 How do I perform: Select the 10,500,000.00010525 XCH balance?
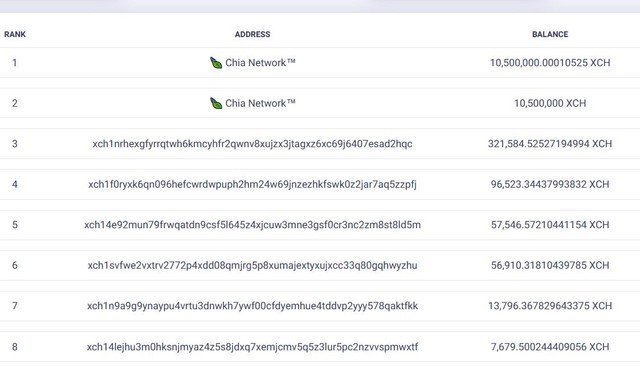click(x=550, y=63)
